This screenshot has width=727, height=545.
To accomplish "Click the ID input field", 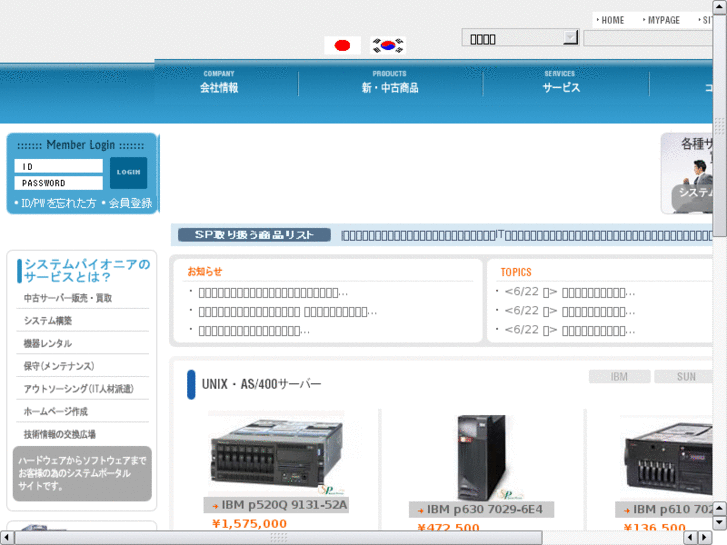I will tap(58, 166).
